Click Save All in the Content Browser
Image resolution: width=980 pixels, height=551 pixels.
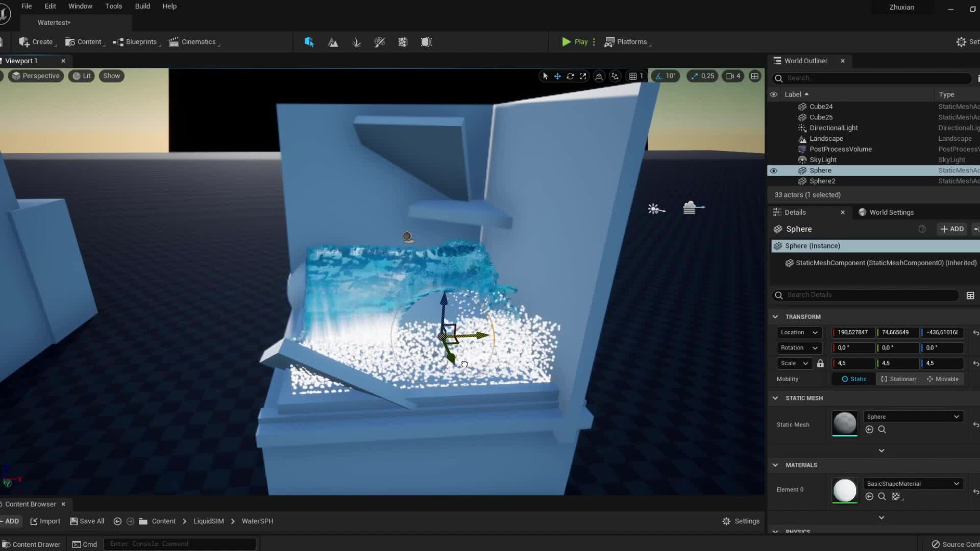click(x=87, y=521)
